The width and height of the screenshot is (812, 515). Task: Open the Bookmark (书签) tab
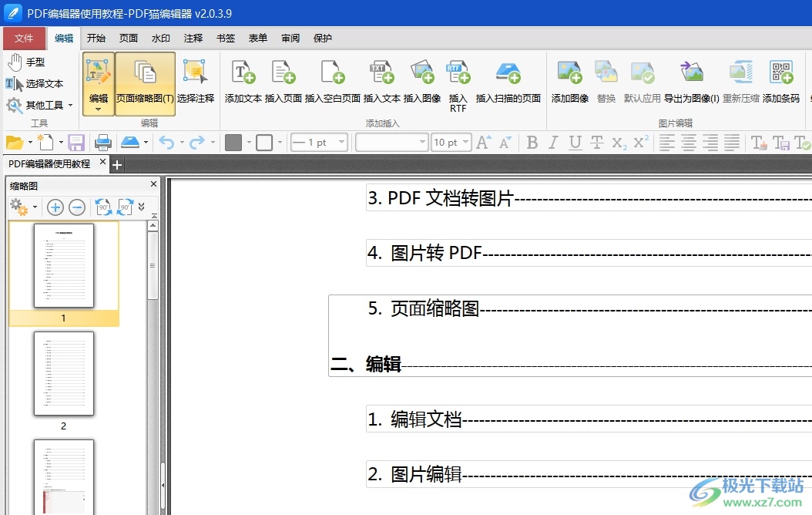click(x=226, y=39)
